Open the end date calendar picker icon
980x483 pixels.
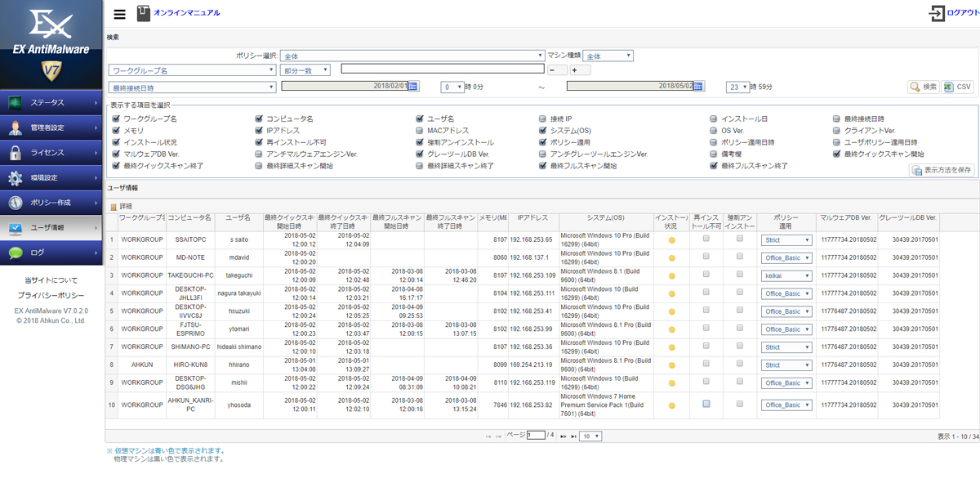pos(699,86)
